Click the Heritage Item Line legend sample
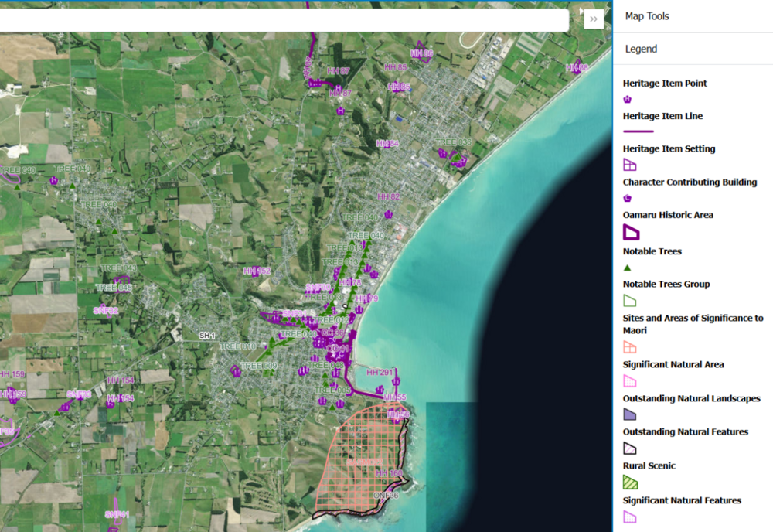Image resolution: width=773 pixels, height=532 pixels. 638,132
